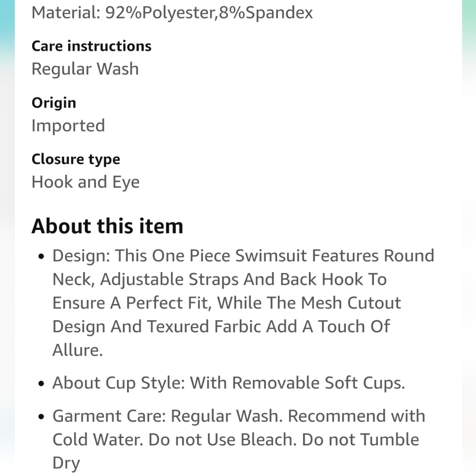
Task: Select the Origin heading label
Action: click(x=54, y=103)
